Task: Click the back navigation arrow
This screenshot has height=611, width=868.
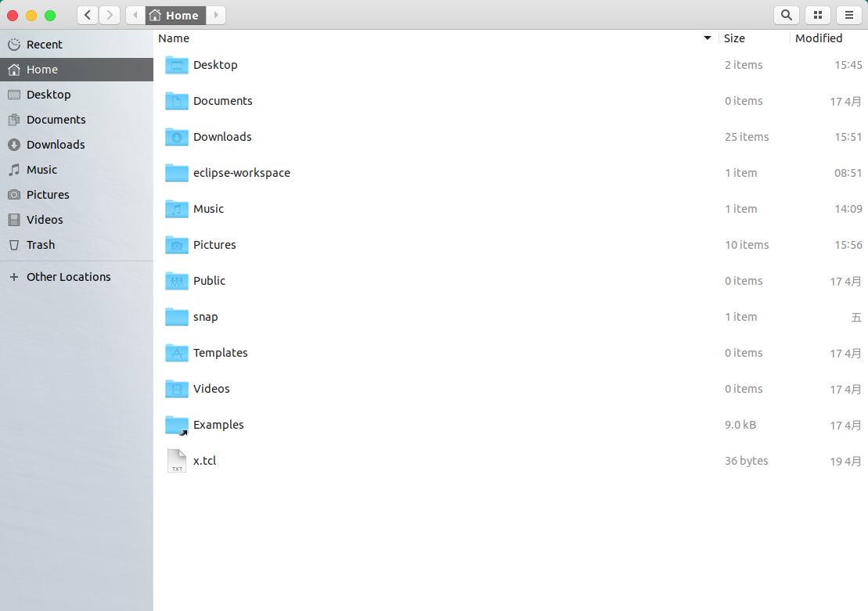Action: click(88, 16)
